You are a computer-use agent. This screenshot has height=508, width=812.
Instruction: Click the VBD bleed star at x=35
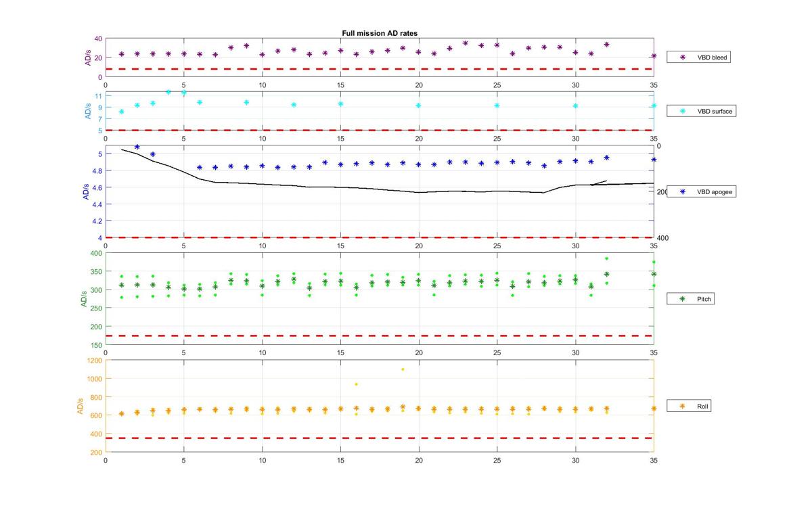tap(654, 56)
